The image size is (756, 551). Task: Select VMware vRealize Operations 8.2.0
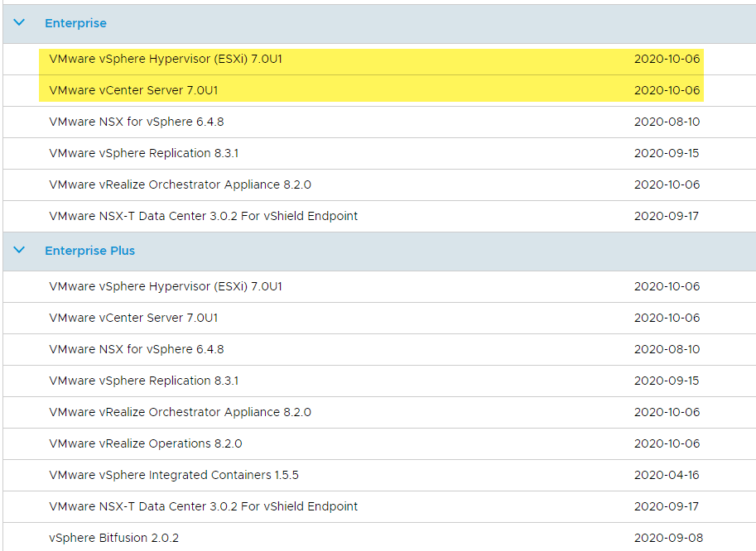point(146,443)
